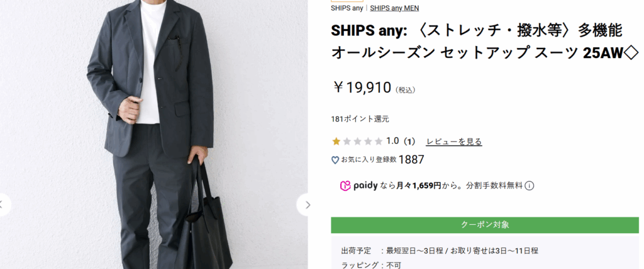Click the third grey rating star

tap(357, 141)
